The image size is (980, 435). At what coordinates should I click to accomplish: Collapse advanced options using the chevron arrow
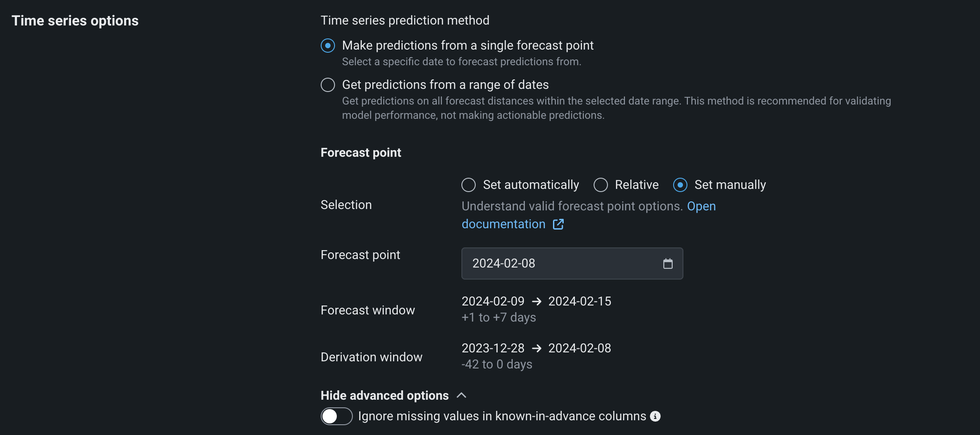[x=462, y=395]
